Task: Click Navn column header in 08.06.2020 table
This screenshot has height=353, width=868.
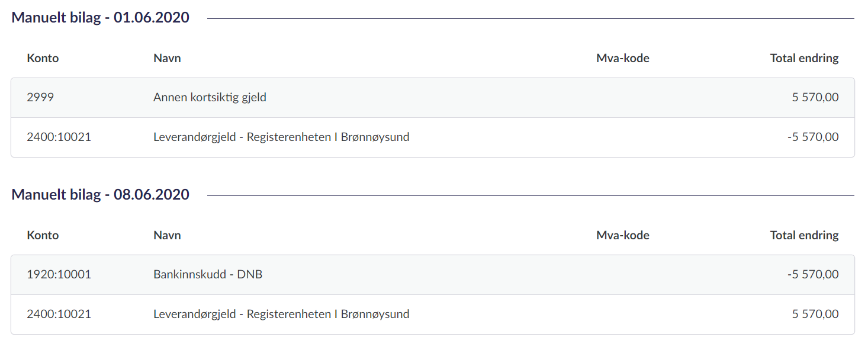Action: click(167, 235)
